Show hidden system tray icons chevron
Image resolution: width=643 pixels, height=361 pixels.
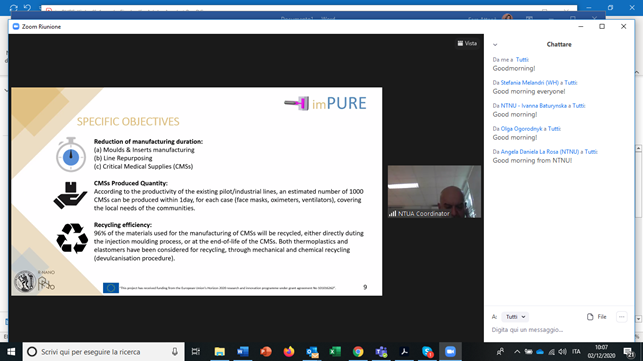click(x=517, y=352)
